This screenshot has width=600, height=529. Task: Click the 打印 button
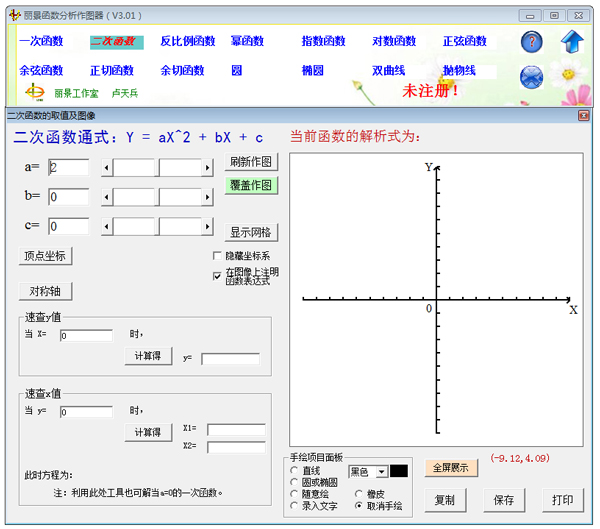562,500
